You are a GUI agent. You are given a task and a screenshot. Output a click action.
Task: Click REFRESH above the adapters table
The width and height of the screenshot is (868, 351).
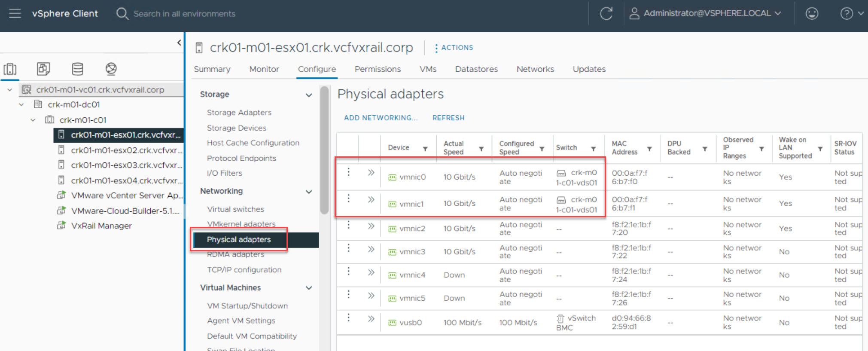[x=448, y=118]
